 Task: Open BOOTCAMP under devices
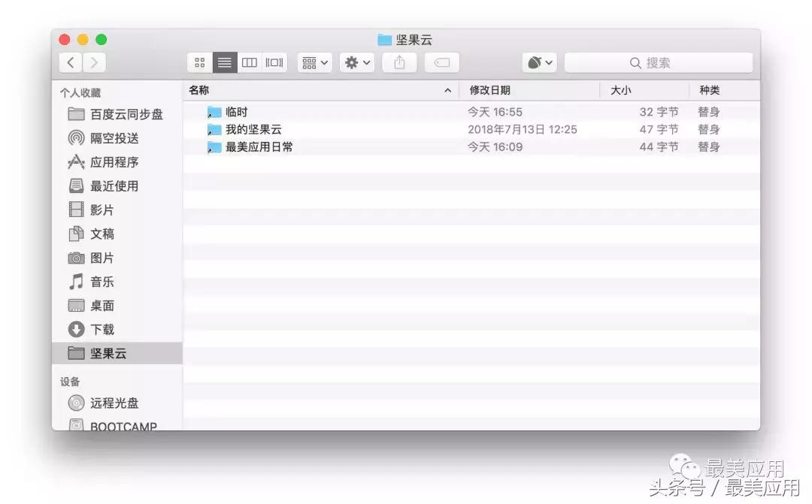(117, 424)
